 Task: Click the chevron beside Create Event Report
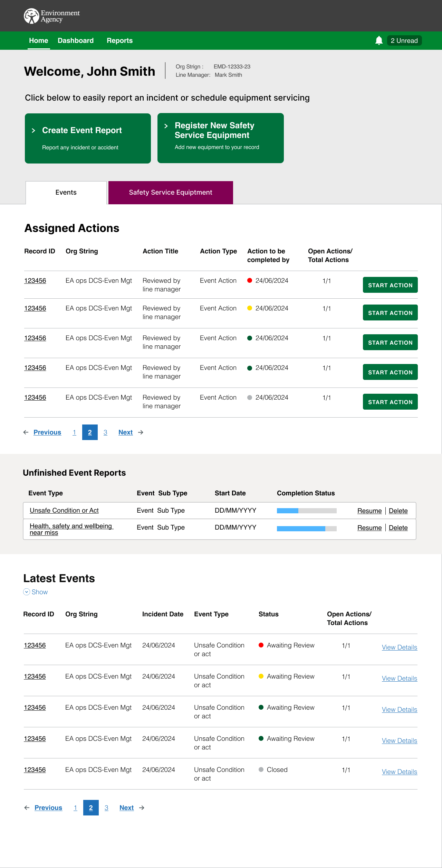click(x=33, y=130)
